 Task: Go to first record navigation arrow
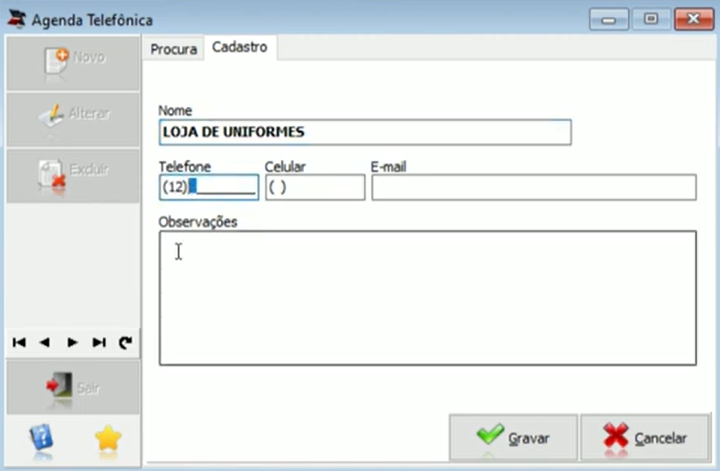(19, 342)
